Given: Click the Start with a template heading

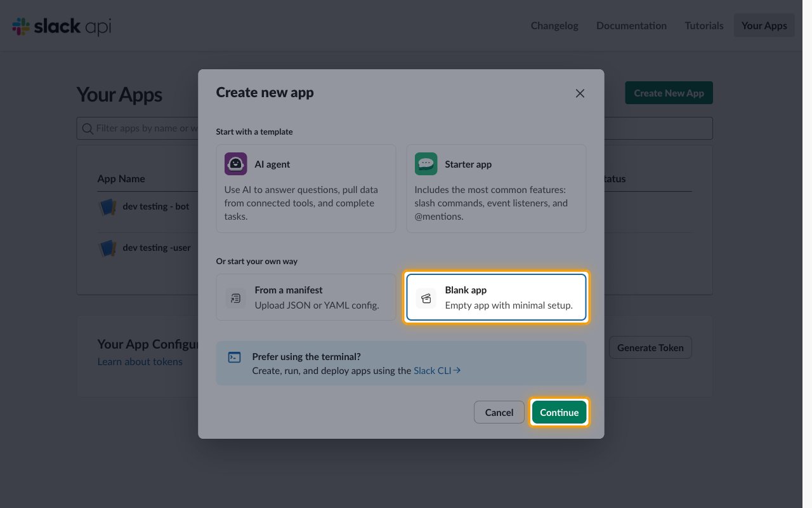Looking at the screenshot, I should [x=254, y=132].
